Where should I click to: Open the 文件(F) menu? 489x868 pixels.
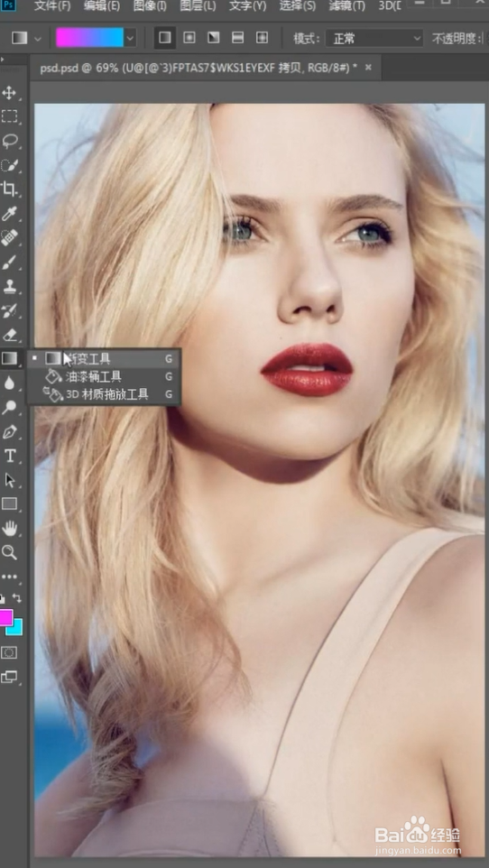pos(52,6)
